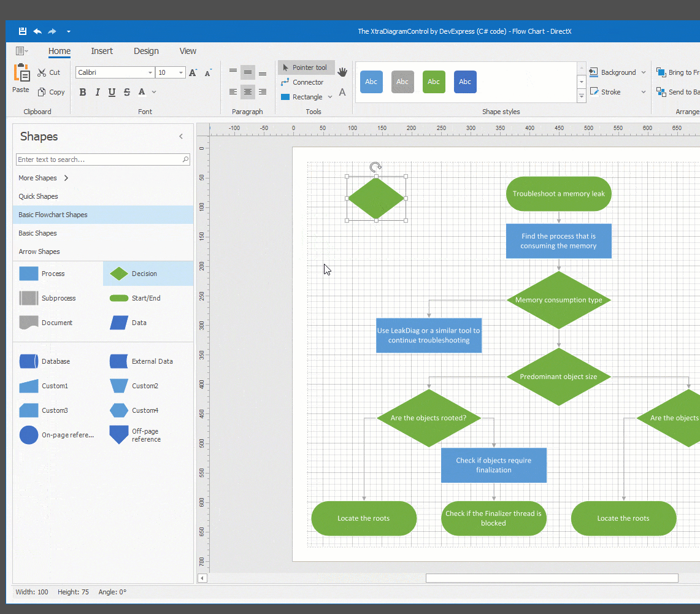The image size is (700, 614).
Task: Click the Save icon in the title bar
Action: pyautogui.click(x=22, y=31)
